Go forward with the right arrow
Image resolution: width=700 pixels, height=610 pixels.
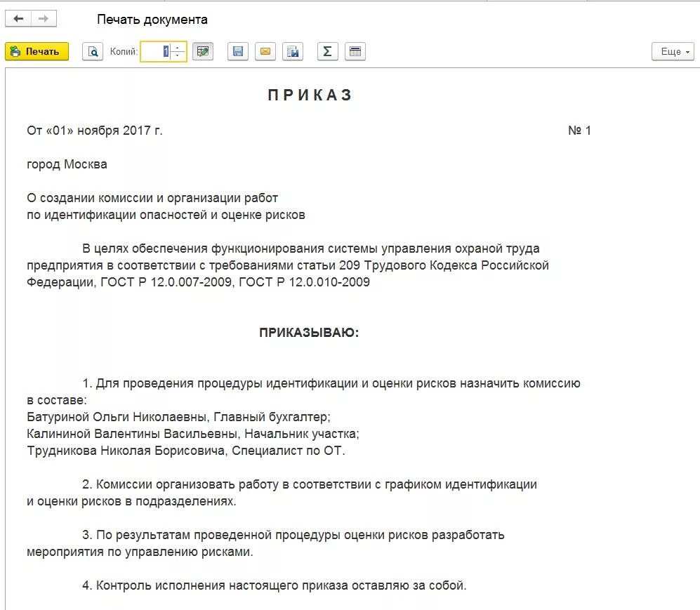point(44,19)
